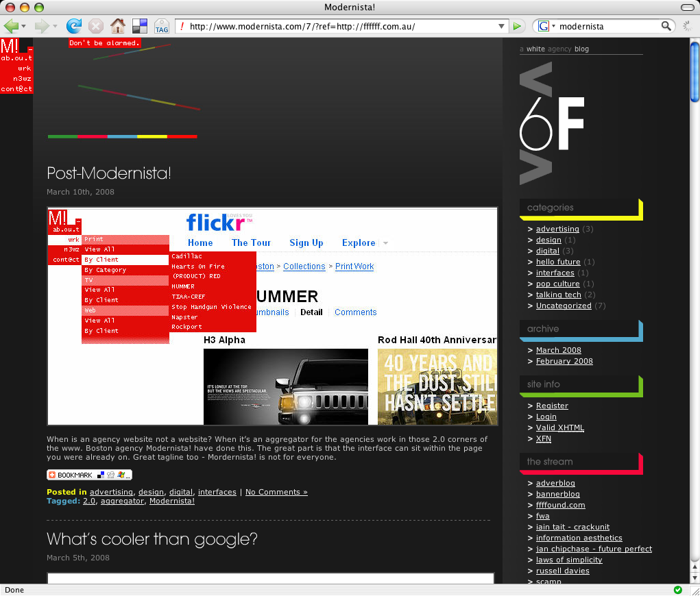Viewport: 700px width, 596px height.
Task: Expand the address bar history dropdown
Action: tap(501, 26)
